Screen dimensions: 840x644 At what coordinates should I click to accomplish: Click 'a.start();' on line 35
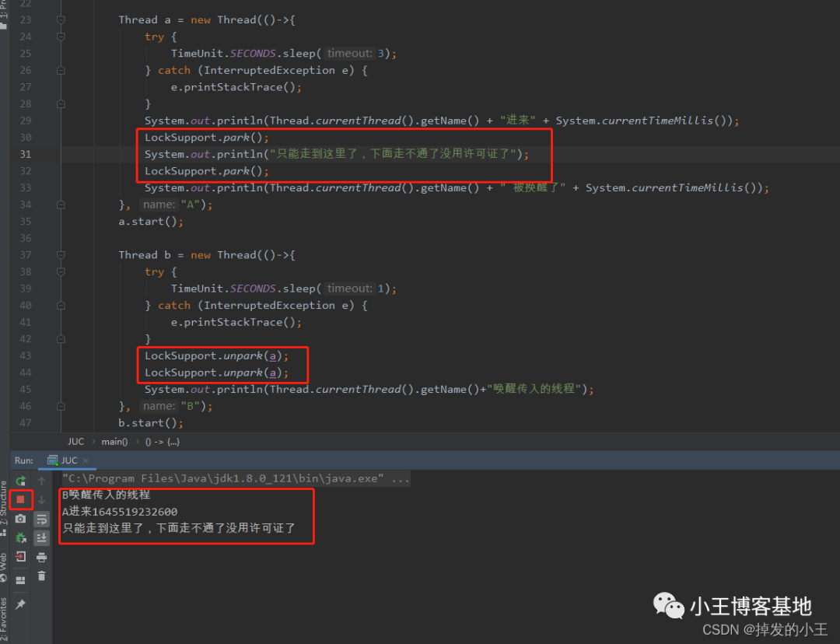coord(151,221)
